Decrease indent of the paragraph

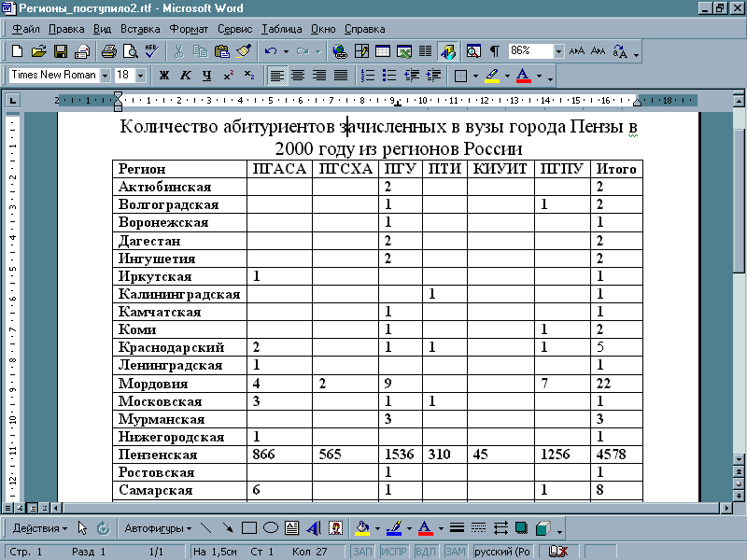coord(412,76)
